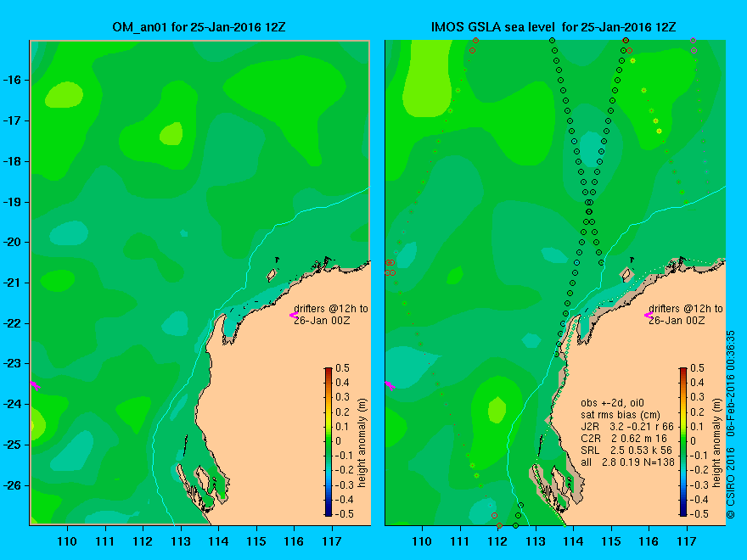
Task: Click longitude label 111 under the IMOS GSLA map
Action: click(460, 541)
